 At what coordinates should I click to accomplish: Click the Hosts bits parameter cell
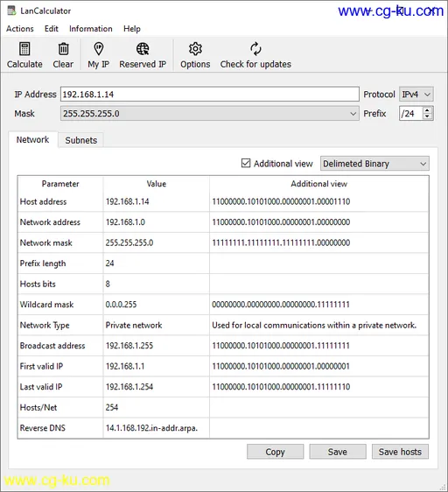(60, 284)
